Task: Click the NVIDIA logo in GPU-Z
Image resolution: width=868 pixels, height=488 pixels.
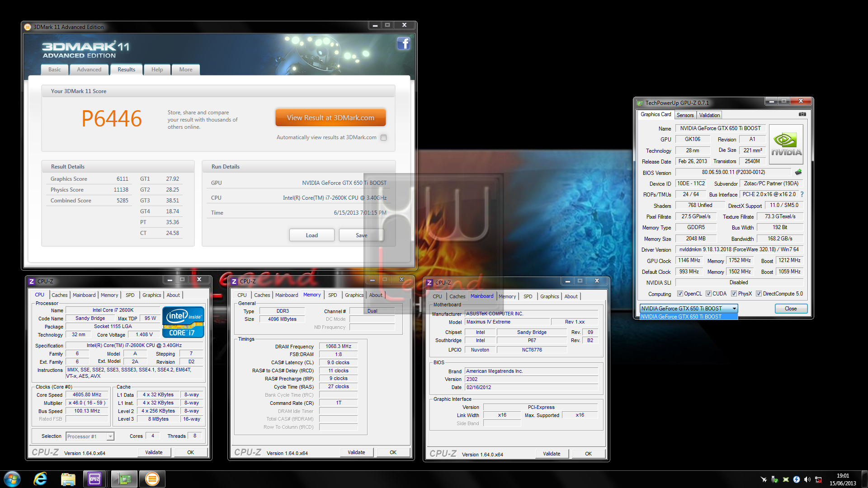Action: (x=786, y=144)
